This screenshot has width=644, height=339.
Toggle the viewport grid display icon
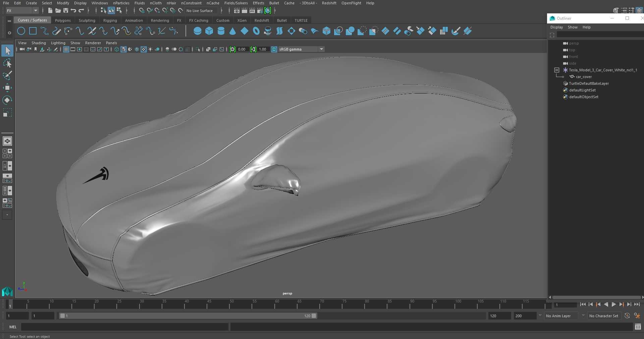click(x=66, y=49)
